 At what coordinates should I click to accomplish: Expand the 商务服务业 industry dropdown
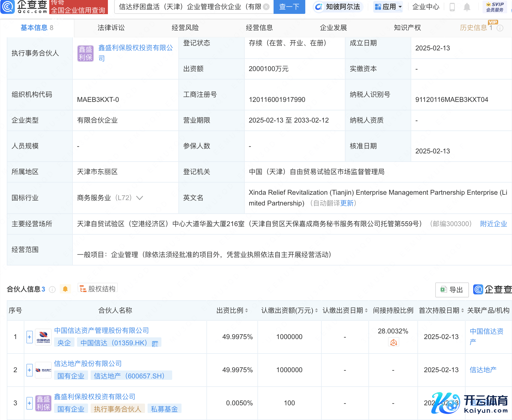[x=140, y=198]
